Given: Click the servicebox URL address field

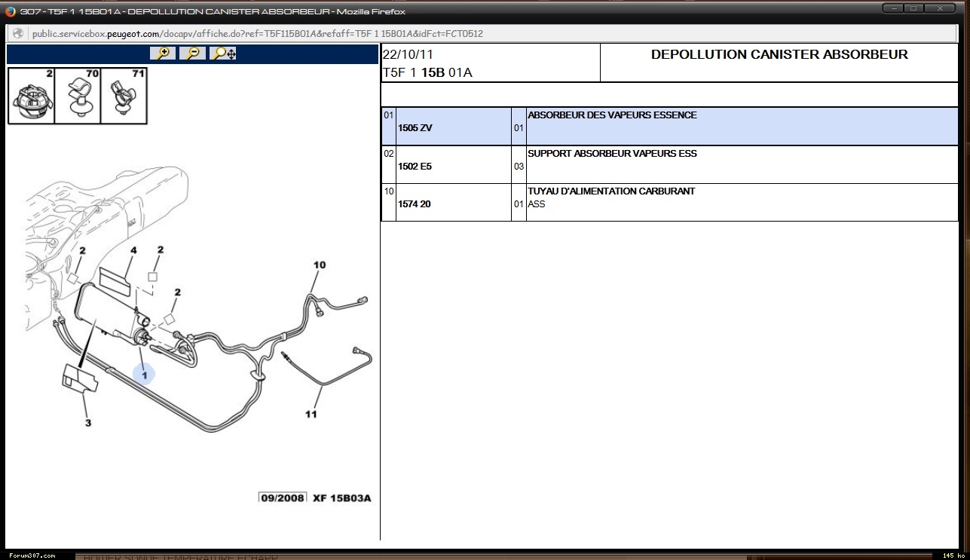Looking at the screenshot, I should 258,34.
